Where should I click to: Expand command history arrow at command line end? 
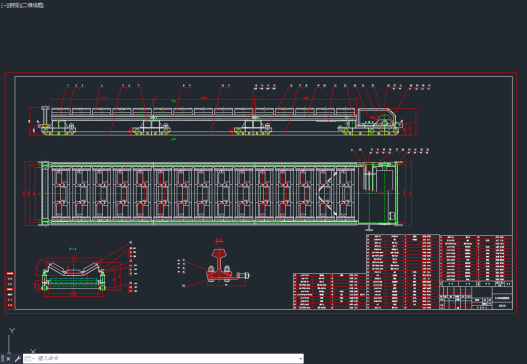300,359
